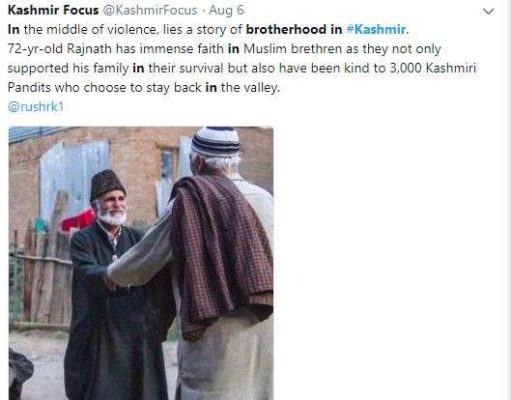Open the tweet options chevron menu

pos(488,11)
